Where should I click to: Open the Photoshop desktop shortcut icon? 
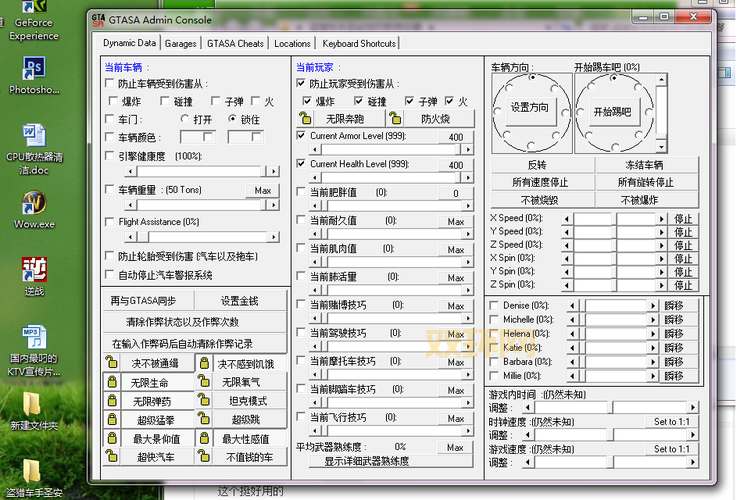pos(34,69)
